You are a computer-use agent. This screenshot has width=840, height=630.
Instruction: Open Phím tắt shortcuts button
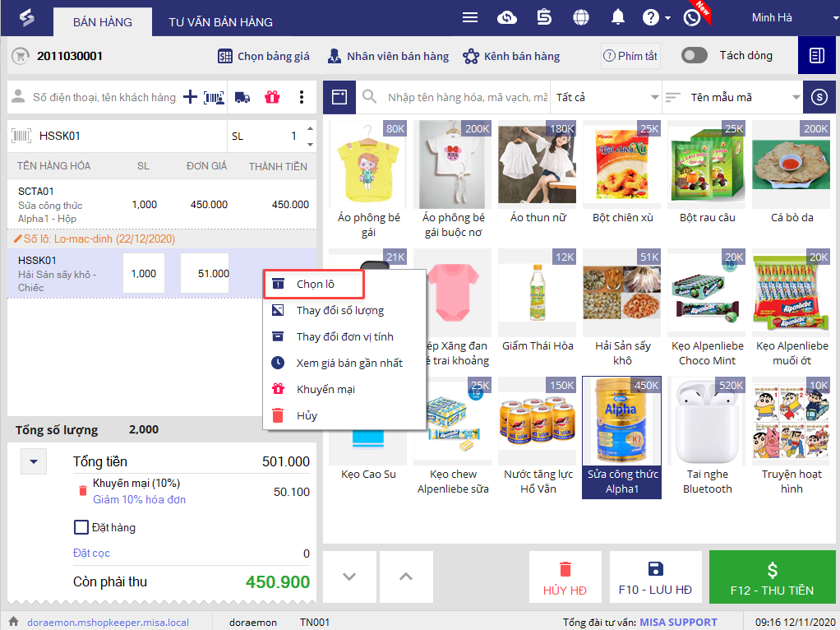(x=630, y=56)
